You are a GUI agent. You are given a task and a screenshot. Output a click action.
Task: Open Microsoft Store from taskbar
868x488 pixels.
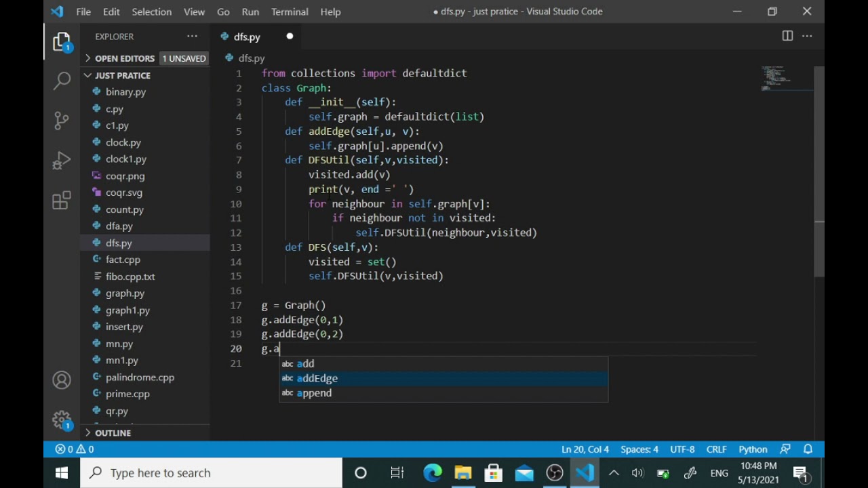click(x=494, y=473)
